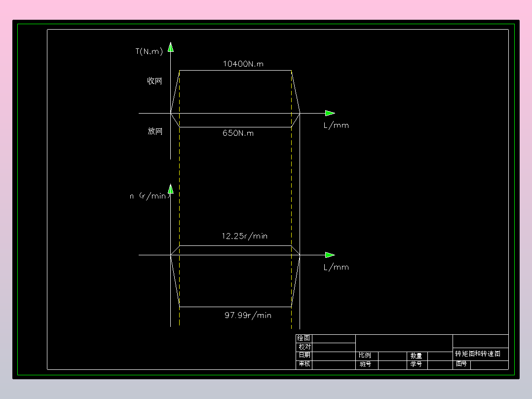Click the 学号 field in the title block
This screenshot has width=532, height=399.
tap(416, 364)
